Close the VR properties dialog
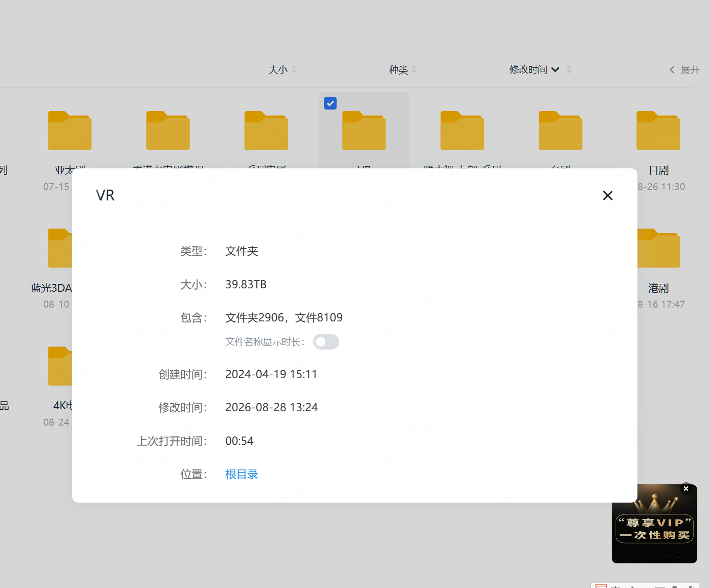Viewport: 711px width, 588px height. [608, 196]
